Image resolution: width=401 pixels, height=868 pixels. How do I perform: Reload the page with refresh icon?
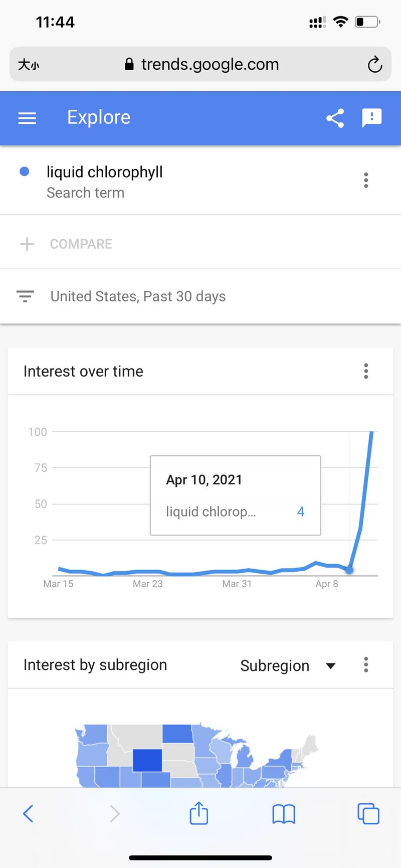click(374, 65)
